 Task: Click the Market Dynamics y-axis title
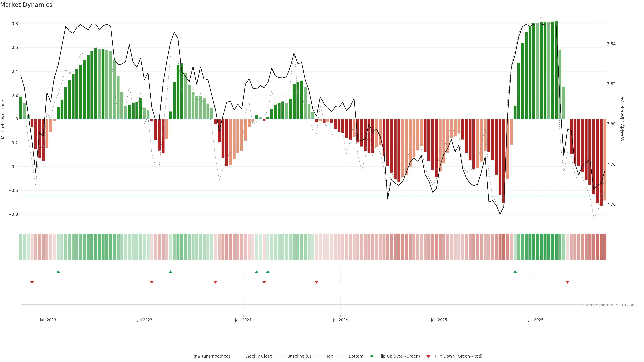(3, 119)
